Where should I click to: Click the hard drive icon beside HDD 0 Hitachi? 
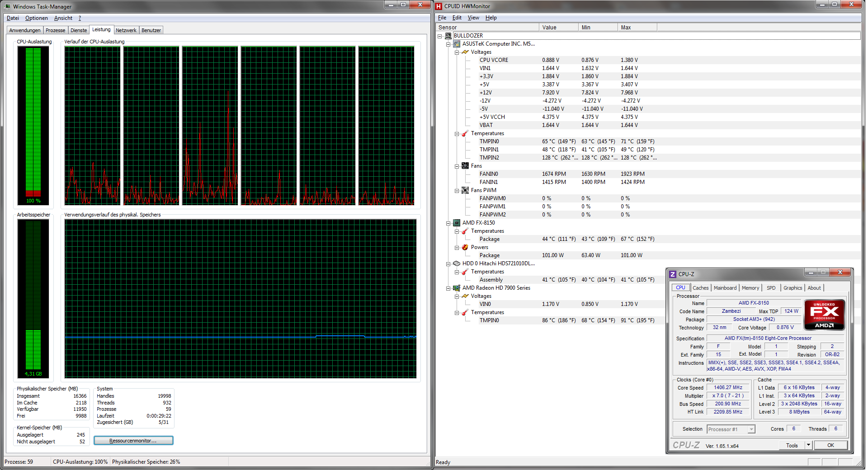pyautogui.click(x=457, y=263)
